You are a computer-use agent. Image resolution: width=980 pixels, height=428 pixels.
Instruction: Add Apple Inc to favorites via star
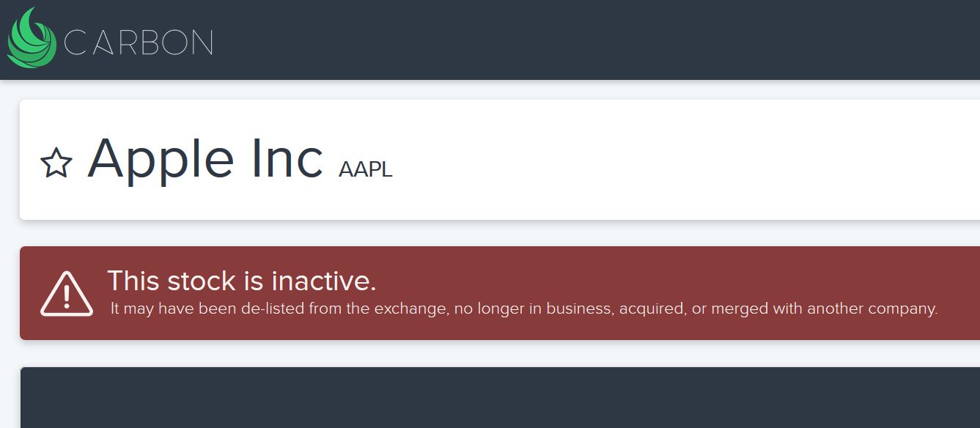pos(56,163)
